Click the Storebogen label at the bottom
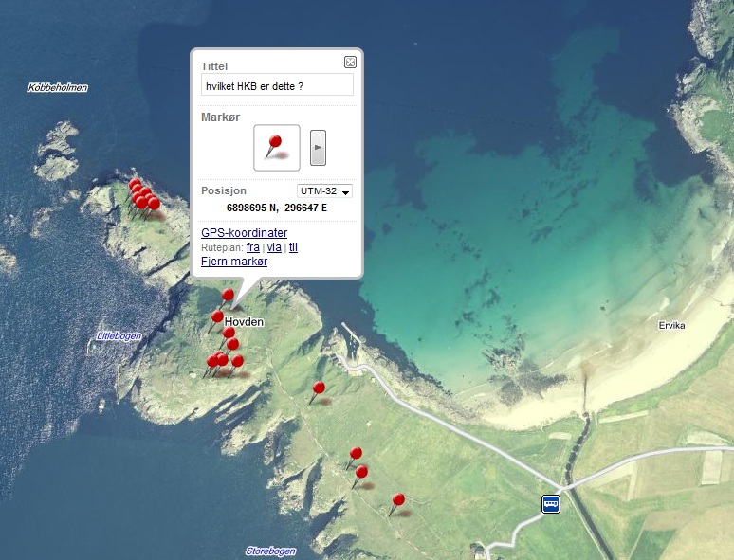Viewport: 734px width, 560px height. tap(270, 551)
